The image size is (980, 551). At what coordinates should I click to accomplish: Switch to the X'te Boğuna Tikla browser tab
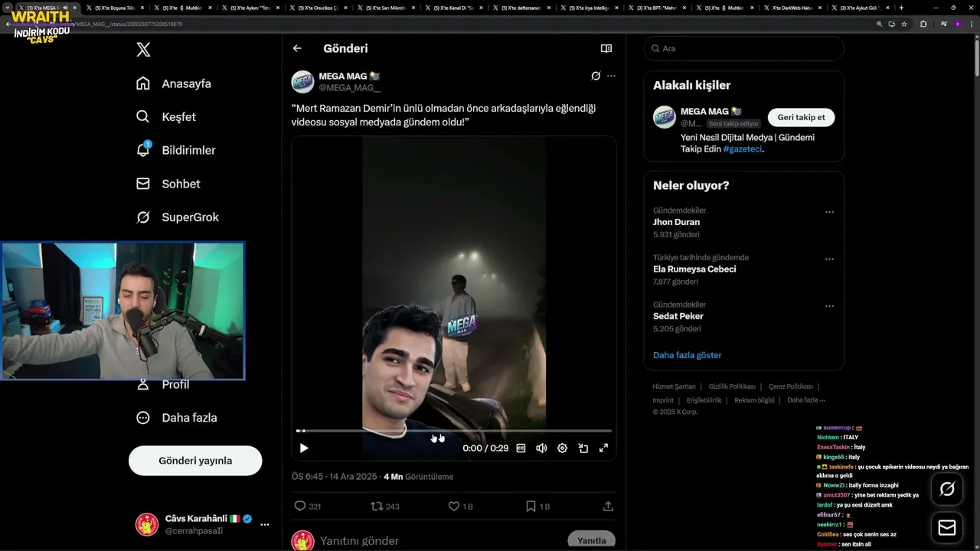pos(113,8)
